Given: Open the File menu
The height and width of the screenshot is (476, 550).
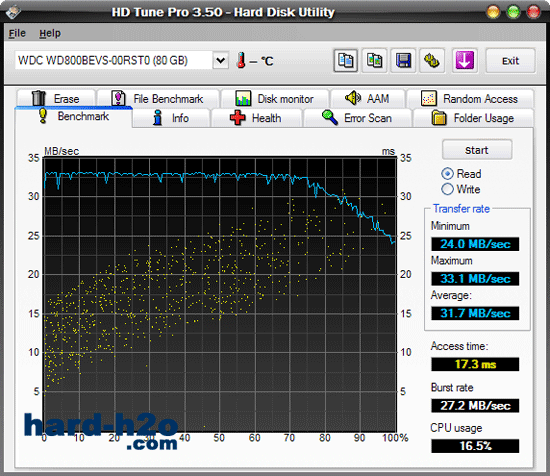Looking at the screenshot, I should (17, 33).
